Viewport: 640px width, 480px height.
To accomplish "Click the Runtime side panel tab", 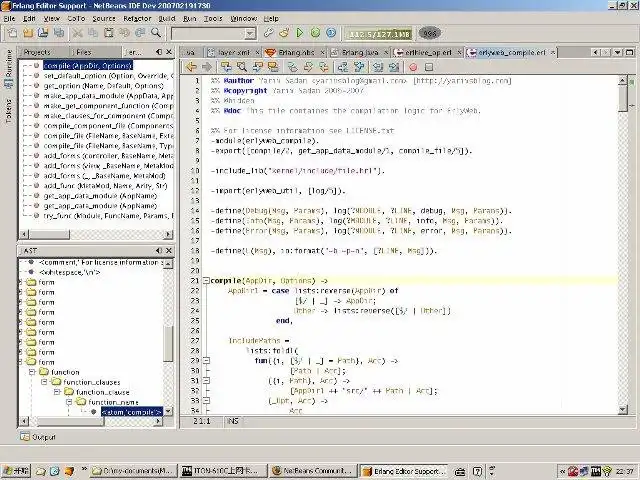I will [x=9, y=68].
